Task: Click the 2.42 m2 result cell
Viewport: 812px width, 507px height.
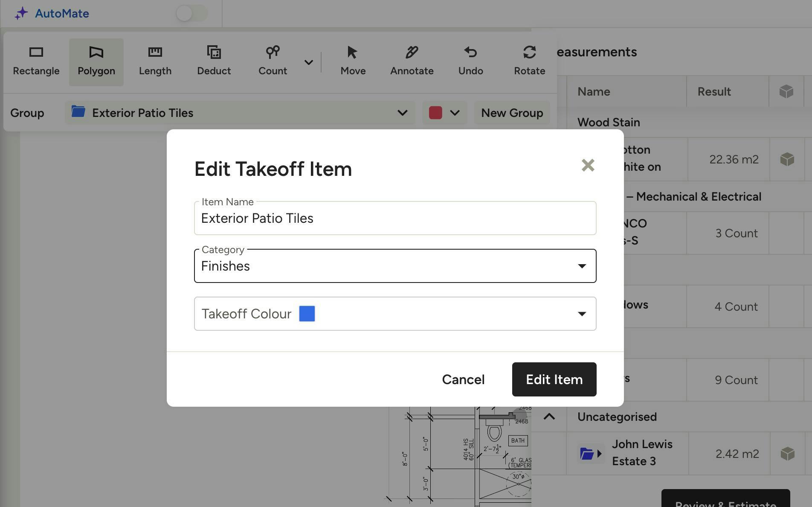Action: [730, 454]
